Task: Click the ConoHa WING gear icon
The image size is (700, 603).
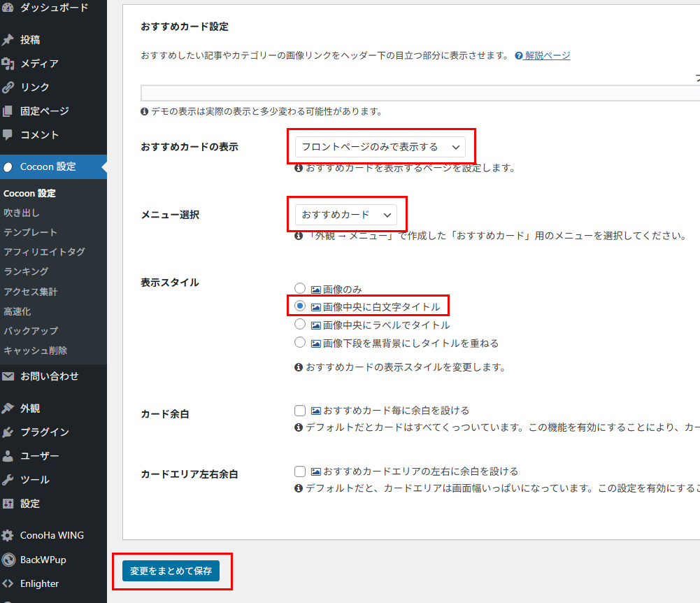Action: [8, 536]
